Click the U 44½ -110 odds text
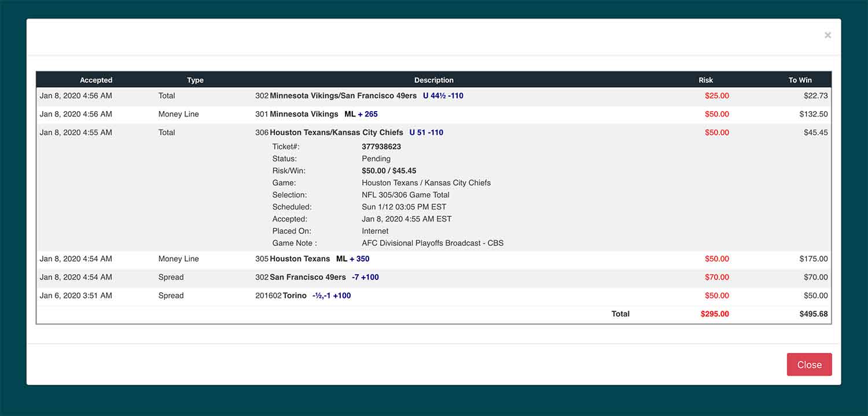 (x=443, y=96)
